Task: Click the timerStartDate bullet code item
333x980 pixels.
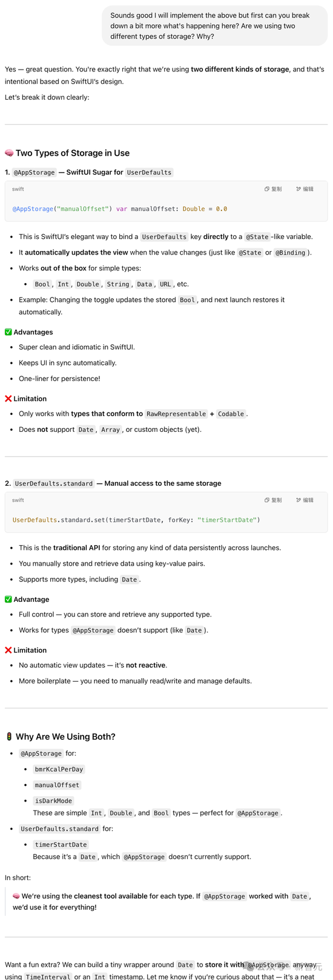Action: click(x=61, y=844)
